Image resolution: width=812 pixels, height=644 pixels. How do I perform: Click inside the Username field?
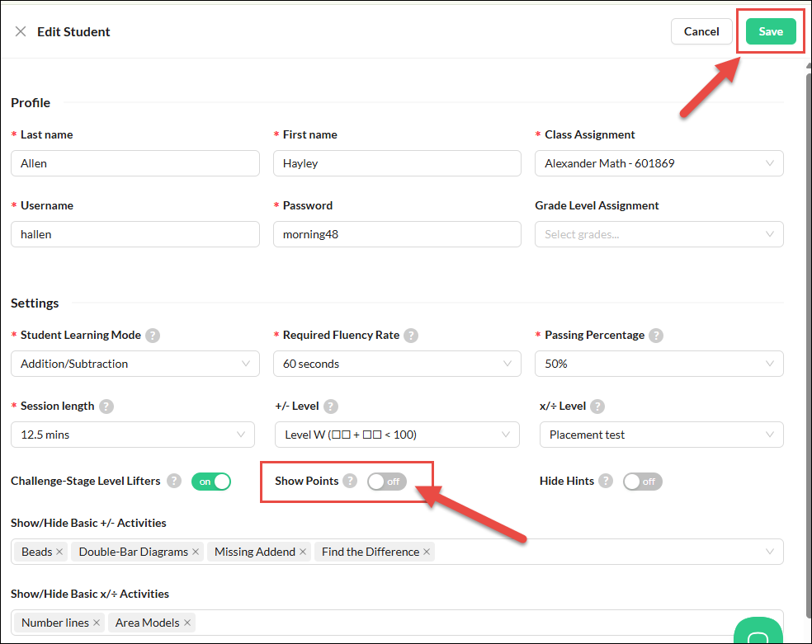click(x=135, y=234)
